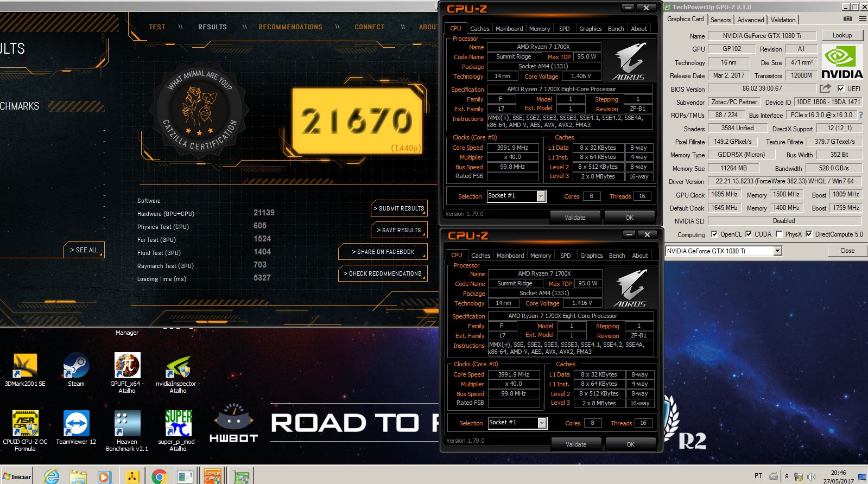
Task: Click the Internet Explorer taskbar icon
Action: 52,476
